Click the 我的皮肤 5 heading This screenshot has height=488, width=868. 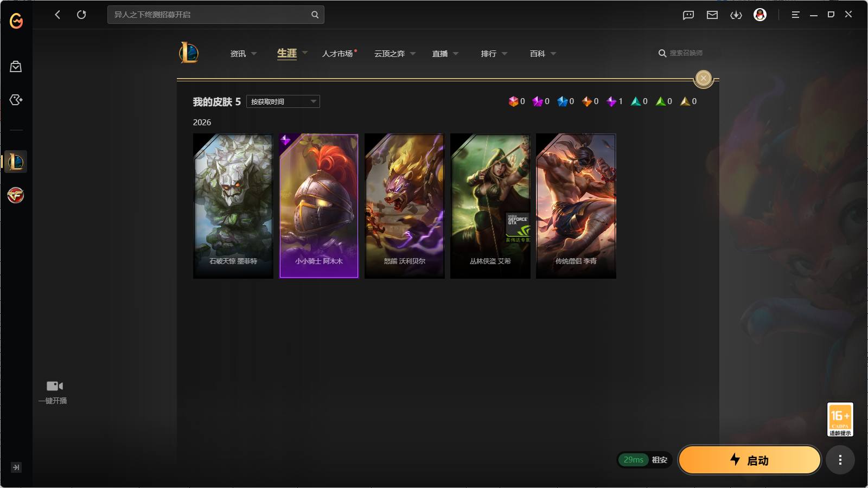click(x=217, y=102)
